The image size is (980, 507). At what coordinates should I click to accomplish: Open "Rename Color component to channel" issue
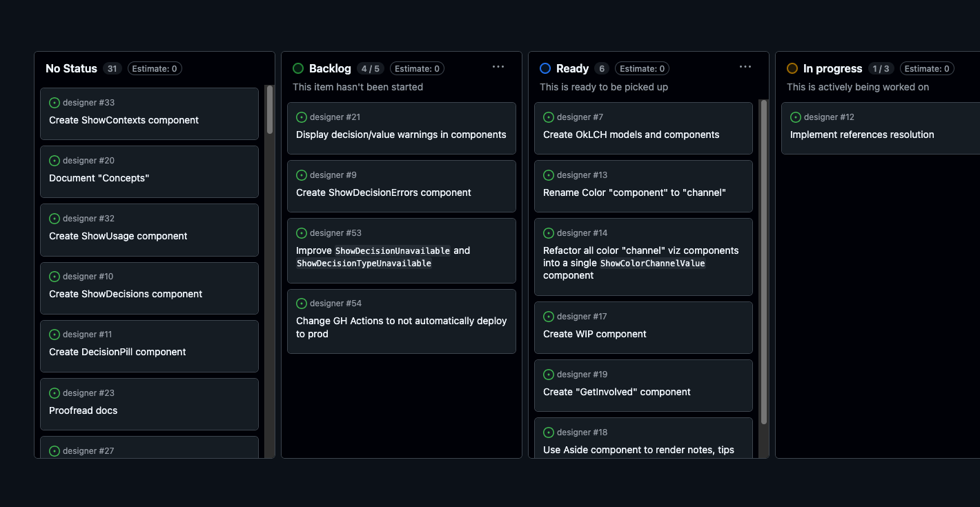[x=634, y=192]
